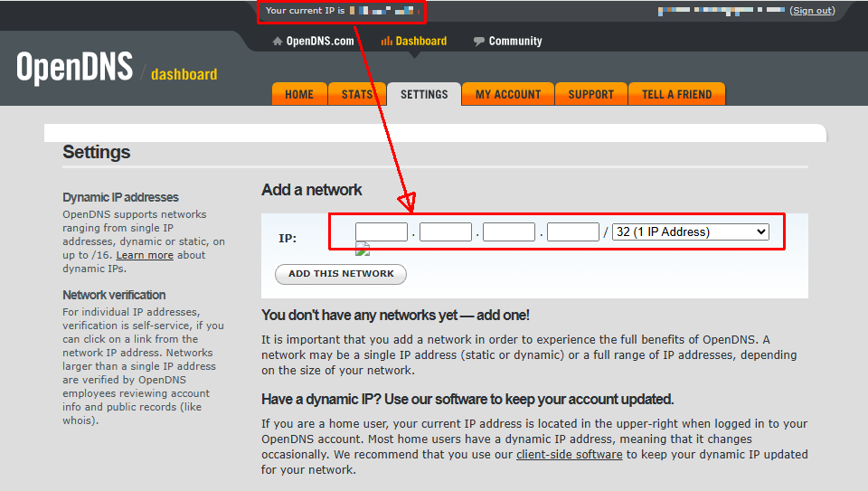Open the OpenDNS.com navigation link
The height and width of the screenshot is (491, 868).
319,41
